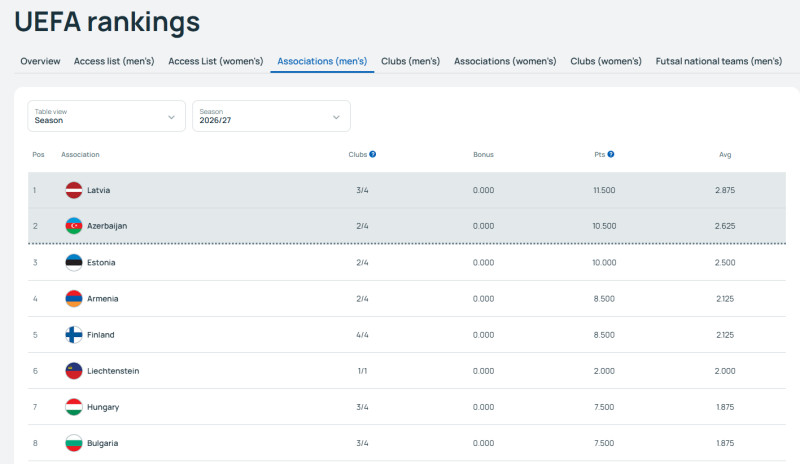Open the Table view dropdown

(106, 116)
